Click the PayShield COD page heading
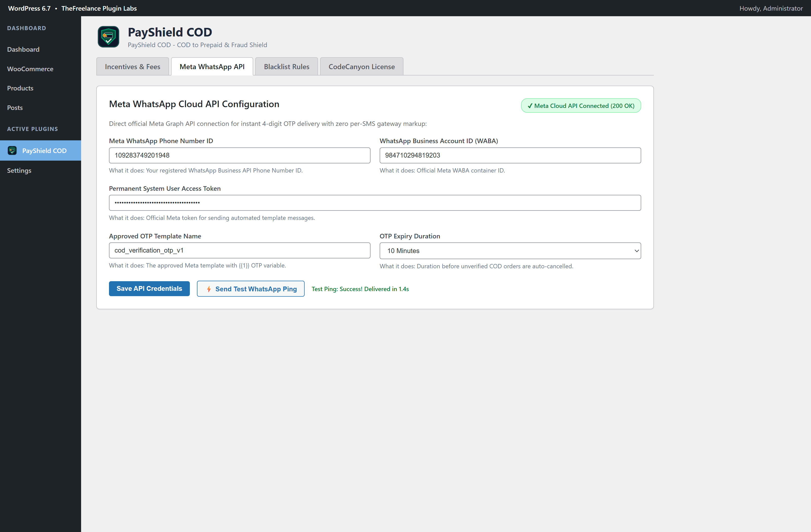Image resolution: width=811 pixels, height=532 pixels. (170, 32)
